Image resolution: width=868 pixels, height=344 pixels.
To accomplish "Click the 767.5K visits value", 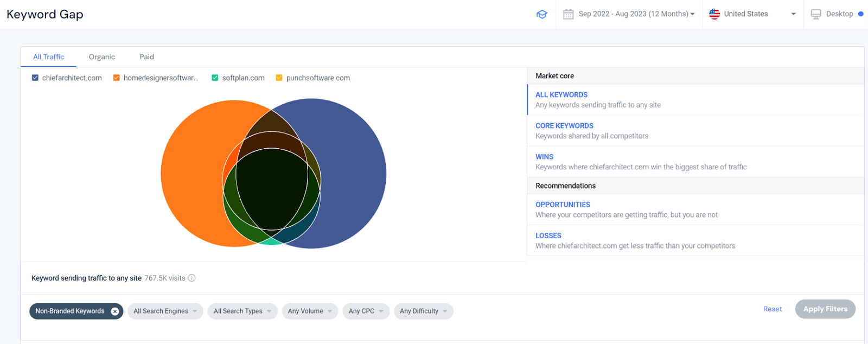I will click(165, 278).
